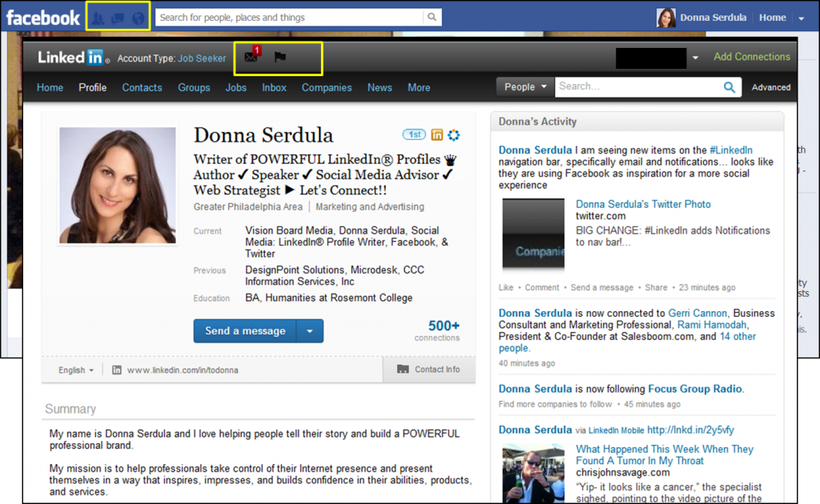This screenshot has width=820, height=504.
Task: Open the Twitter photo thumbnail in activity
Action: coord(533,234)
